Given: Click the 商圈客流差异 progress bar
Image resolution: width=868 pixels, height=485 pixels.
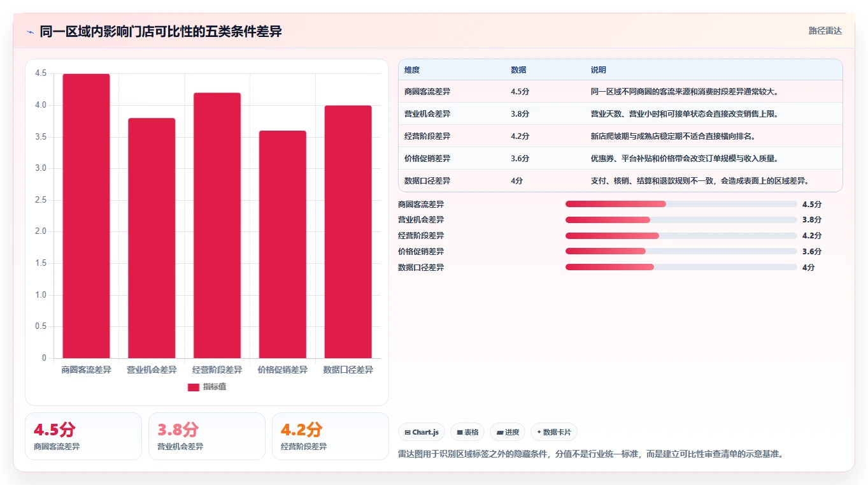Looking at the screenshot, I should [x=681, y=204].
